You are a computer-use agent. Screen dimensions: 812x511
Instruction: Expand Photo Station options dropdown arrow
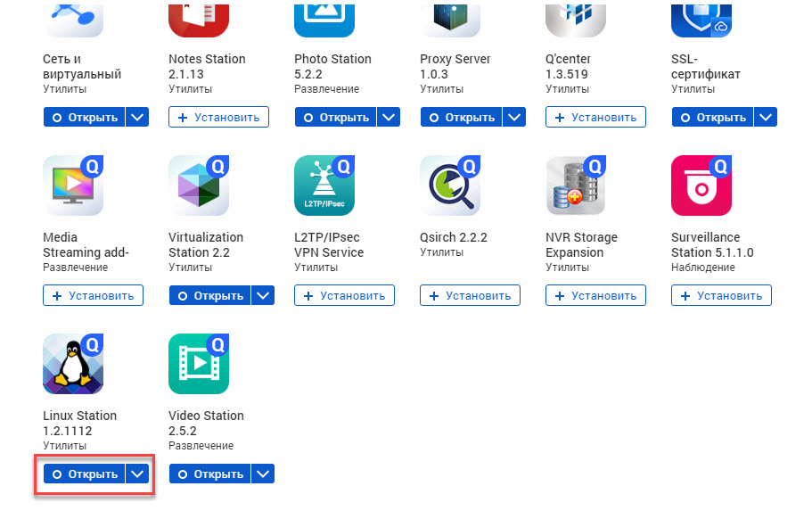coord(389,117)
